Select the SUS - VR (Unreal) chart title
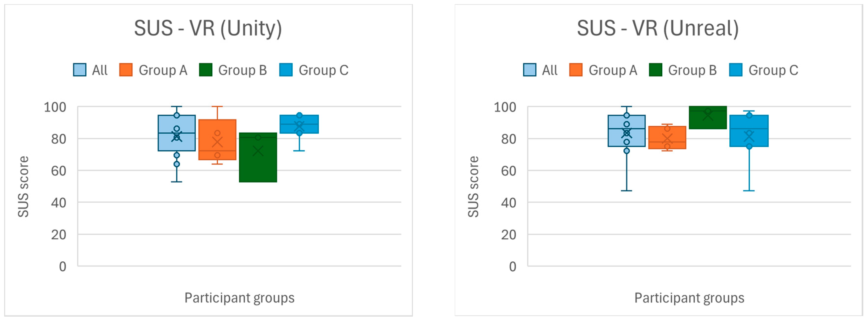The width and height of the screenshot is (868, 321). click(x=658, y=28)
